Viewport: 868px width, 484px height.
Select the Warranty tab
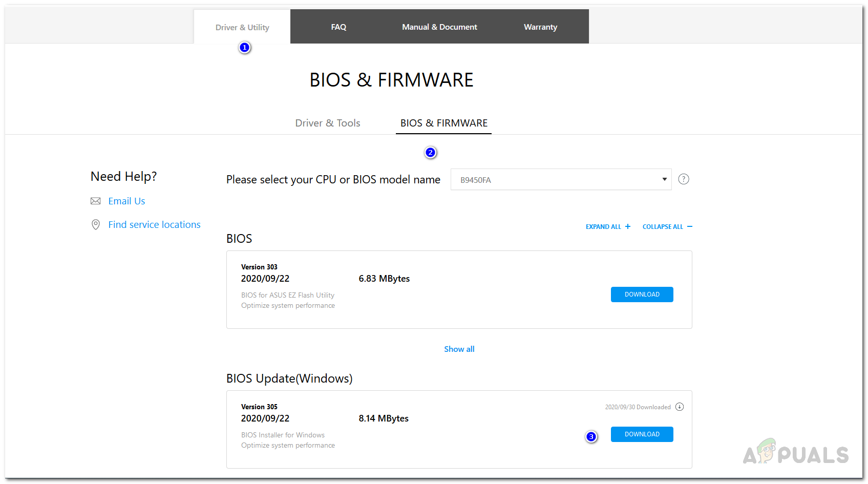point(540,27)
